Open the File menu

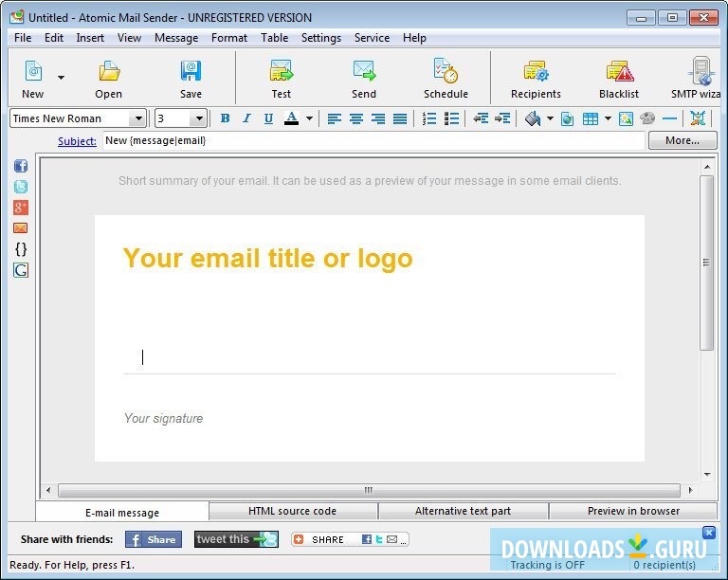[x=23, y=38]
